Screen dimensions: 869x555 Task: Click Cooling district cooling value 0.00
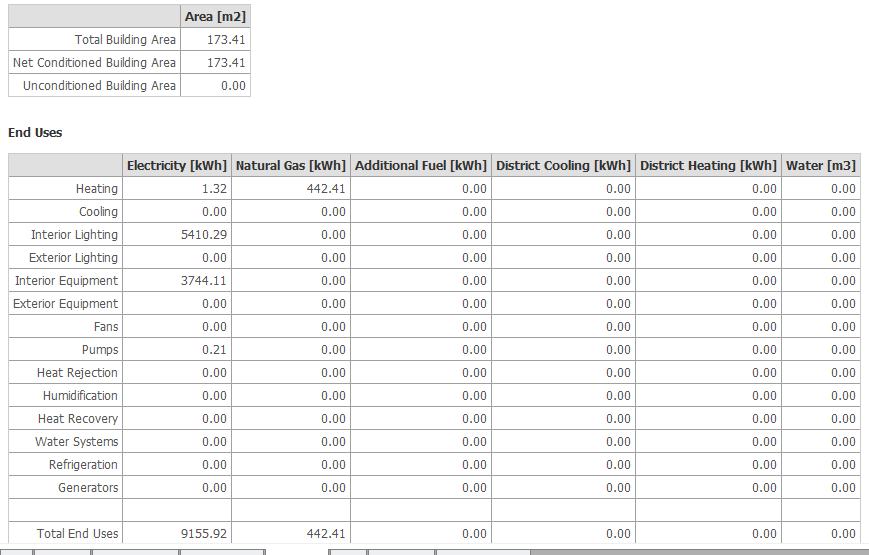[x=618, y=212]
